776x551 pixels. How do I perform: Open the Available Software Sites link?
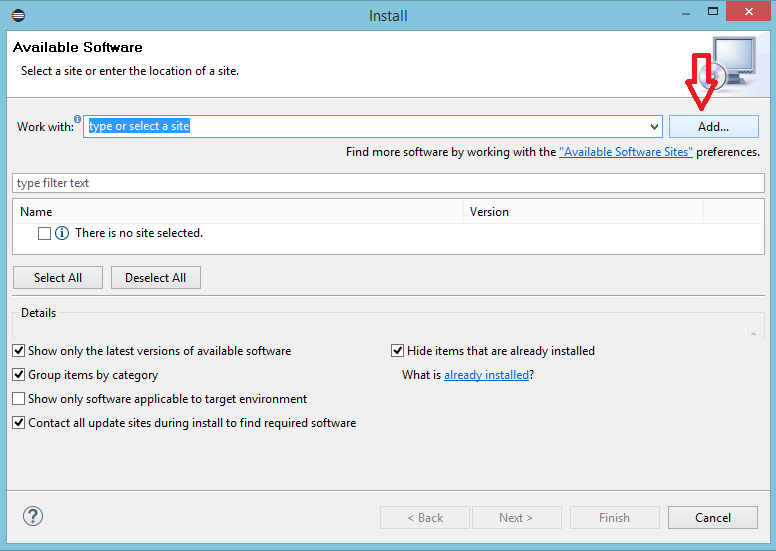[626, 152]
